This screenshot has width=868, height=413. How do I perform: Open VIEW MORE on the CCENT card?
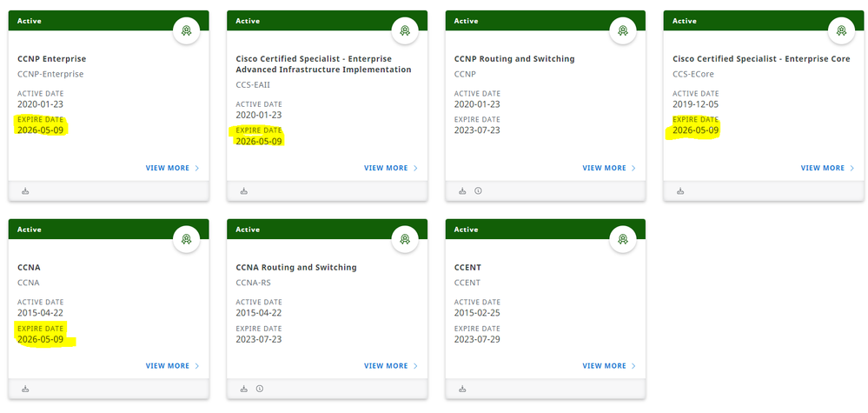coord(609,365)
